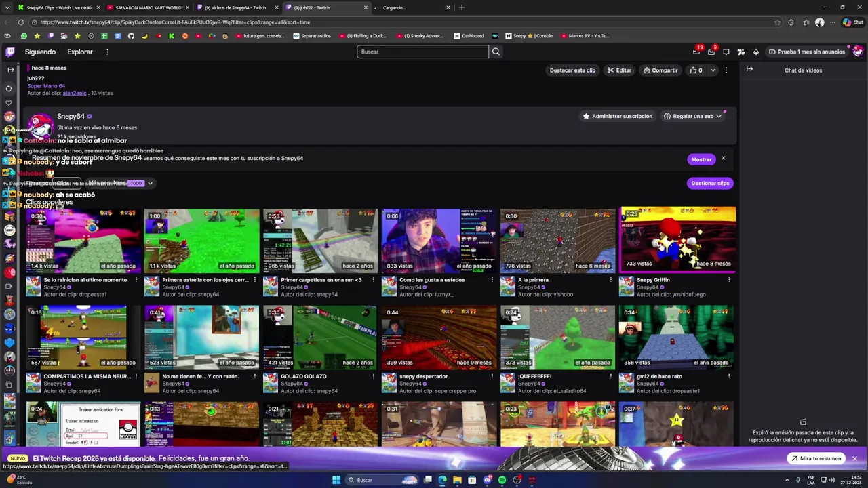Open the whispers chat bubble icon
This screenshot has width=868, height=488.
726,52
